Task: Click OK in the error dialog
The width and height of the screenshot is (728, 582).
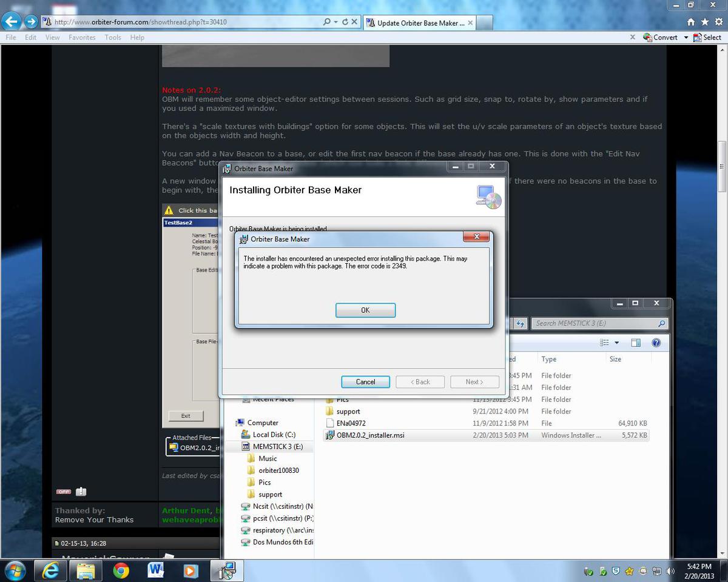Action: tap(365, 310)
